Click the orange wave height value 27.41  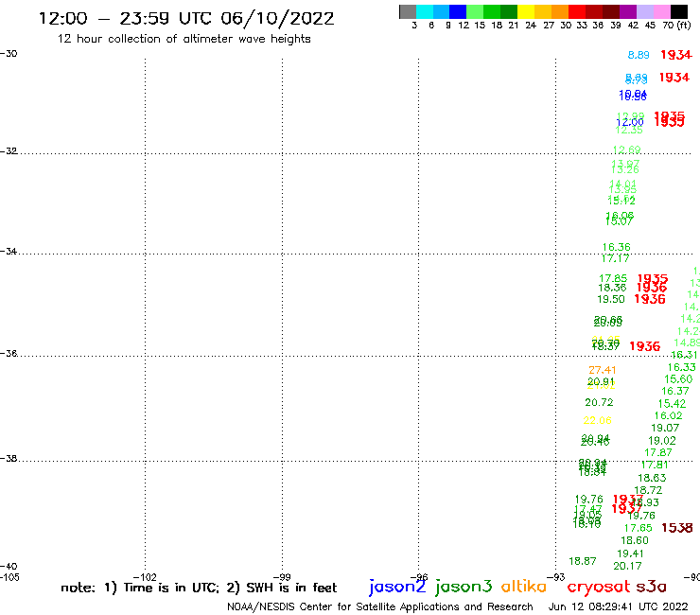point(603,370)
